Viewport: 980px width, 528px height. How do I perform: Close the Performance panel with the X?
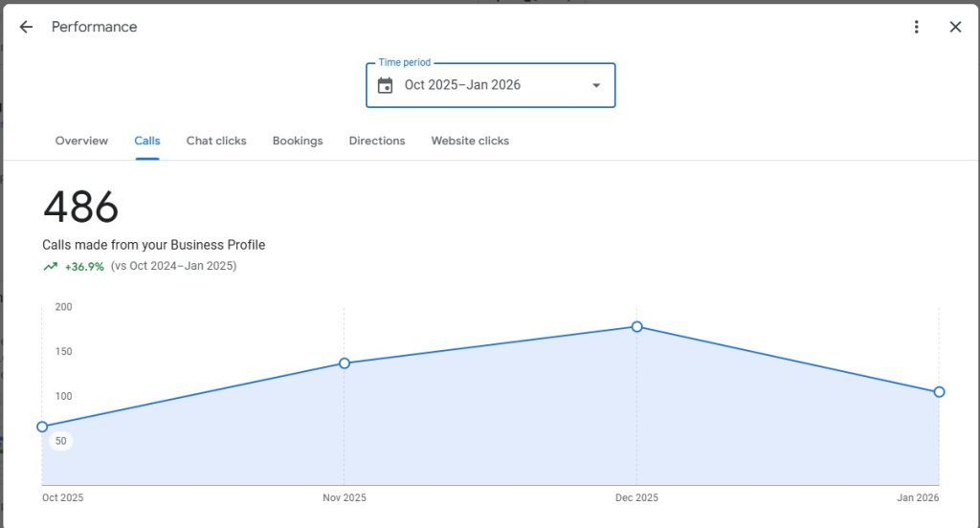(x=955, y=27)
